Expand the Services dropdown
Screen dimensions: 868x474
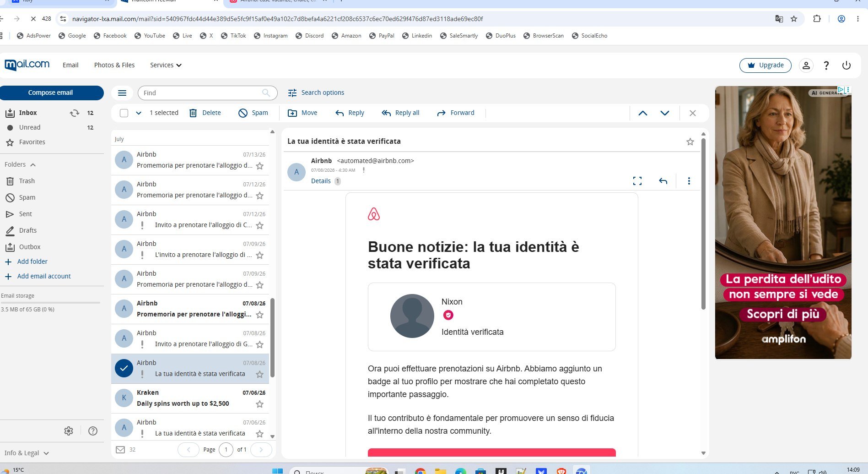pyautogui.click(x=166, y=65)
